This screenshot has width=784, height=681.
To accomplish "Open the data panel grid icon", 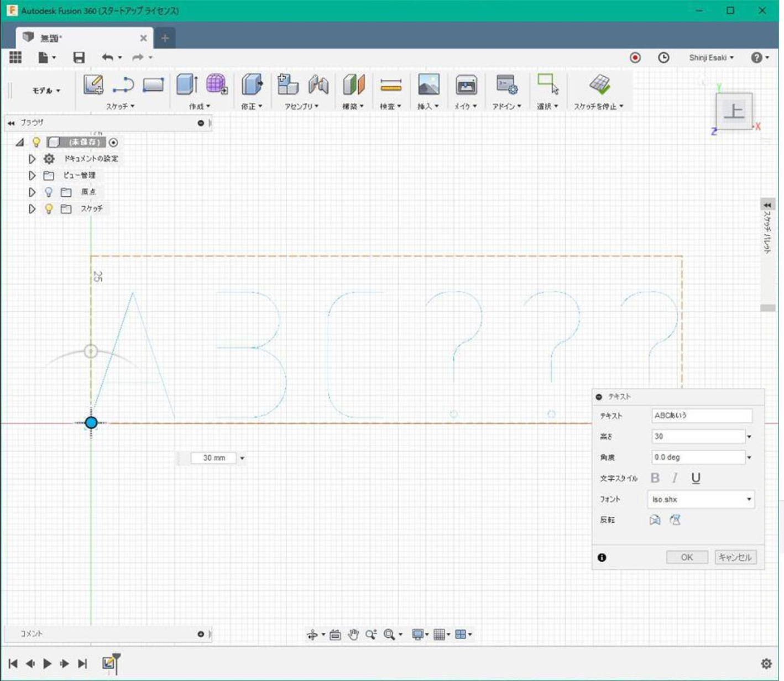I will pyautogui.click(x=15, y=57).
